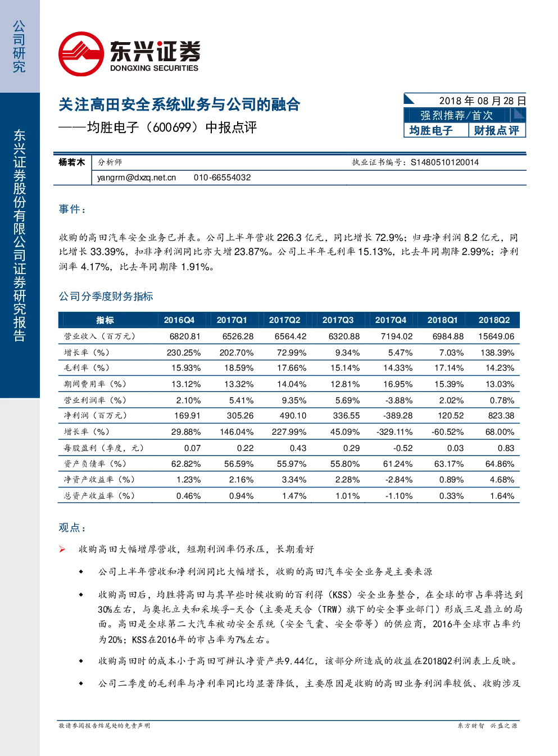Click the 事件： section heading
The image size is (558, 756).
click(73, 209)
